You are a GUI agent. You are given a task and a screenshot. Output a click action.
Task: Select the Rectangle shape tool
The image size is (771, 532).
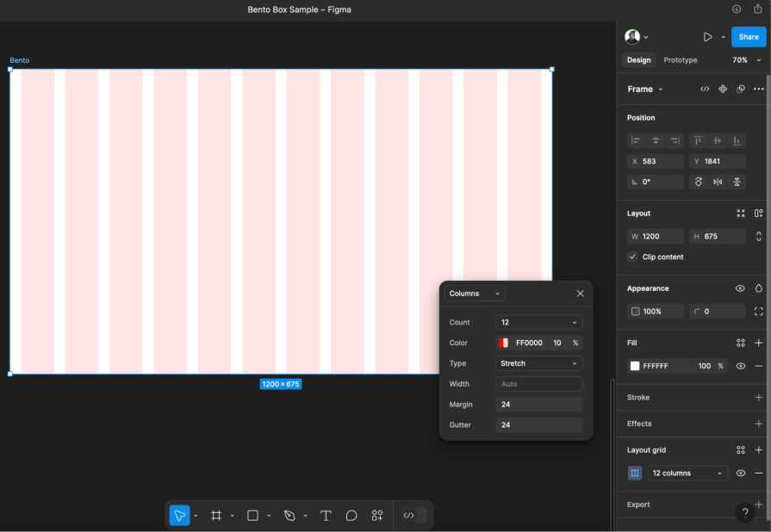click(252, 515)
